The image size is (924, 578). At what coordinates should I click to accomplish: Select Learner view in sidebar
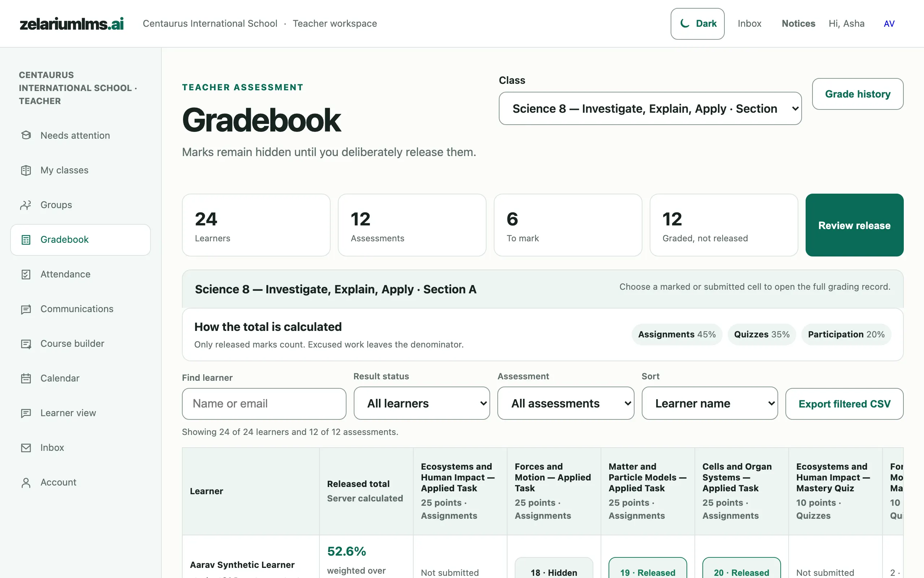pos(80,413)
